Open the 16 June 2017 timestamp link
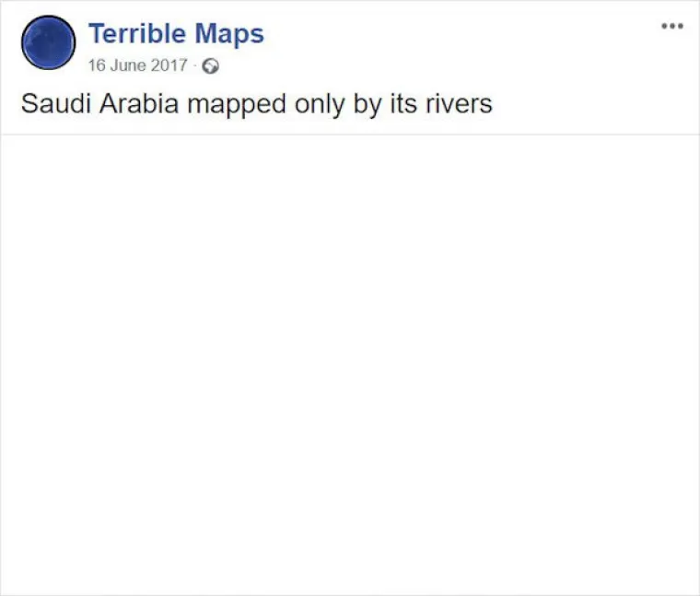Image resolution: width=700 pixels, height=596 pixels. pos(137,66)
